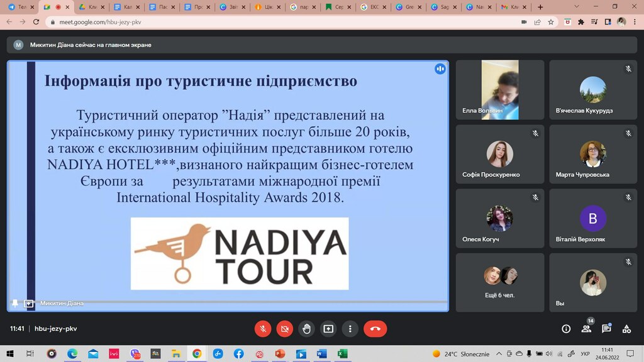Reload the Google Meet page
Screen dimensions: 644x362
[x=36, y=22]
